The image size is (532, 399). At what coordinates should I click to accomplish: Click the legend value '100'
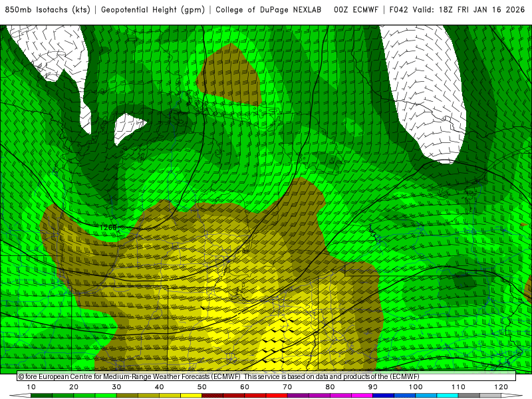coord(416,387)
